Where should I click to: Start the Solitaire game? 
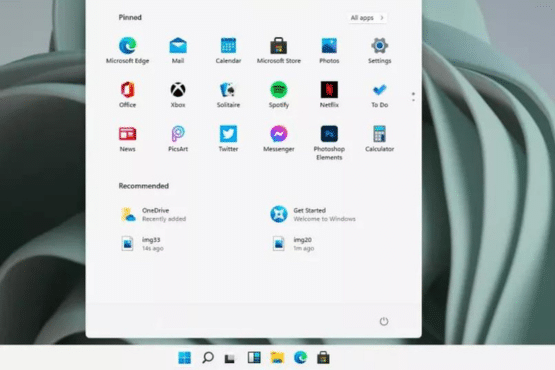point(228,95)
